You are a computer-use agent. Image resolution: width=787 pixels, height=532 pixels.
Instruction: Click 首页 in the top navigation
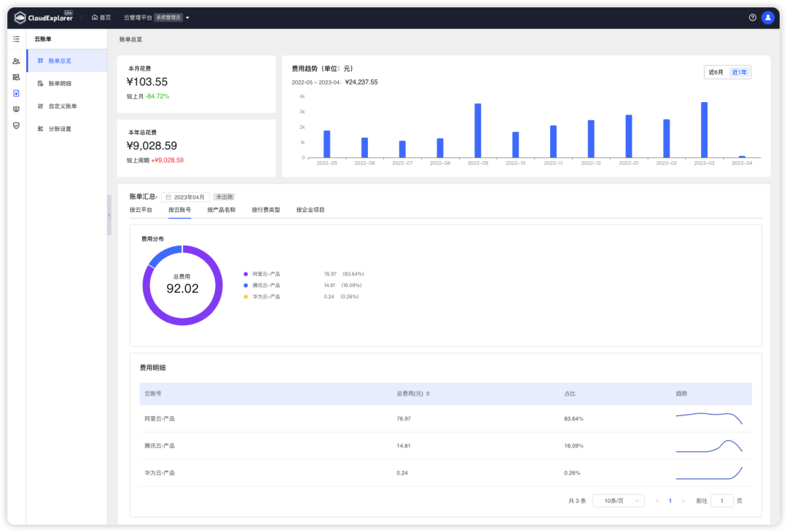102,17
